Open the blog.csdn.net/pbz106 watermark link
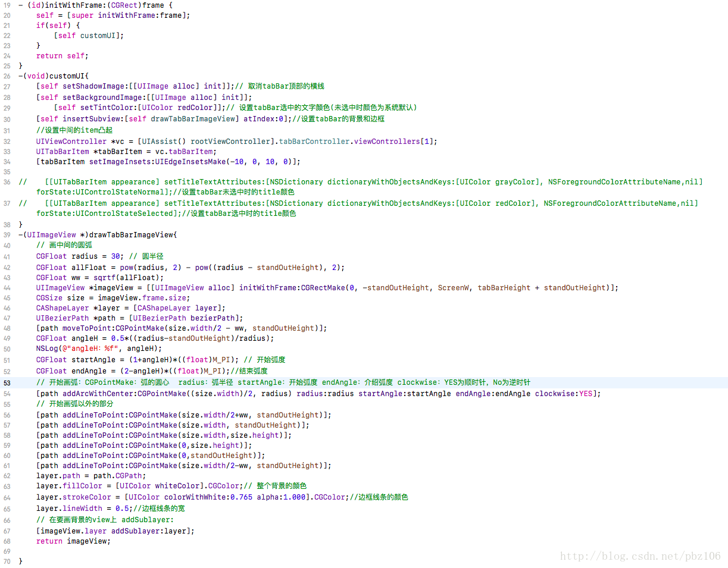This screenshot has height=568, width=728. click(640, 556)
